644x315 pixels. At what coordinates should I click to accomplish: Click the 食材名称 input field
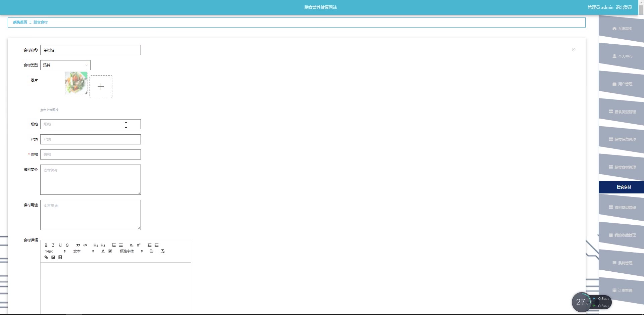point(91,50)
